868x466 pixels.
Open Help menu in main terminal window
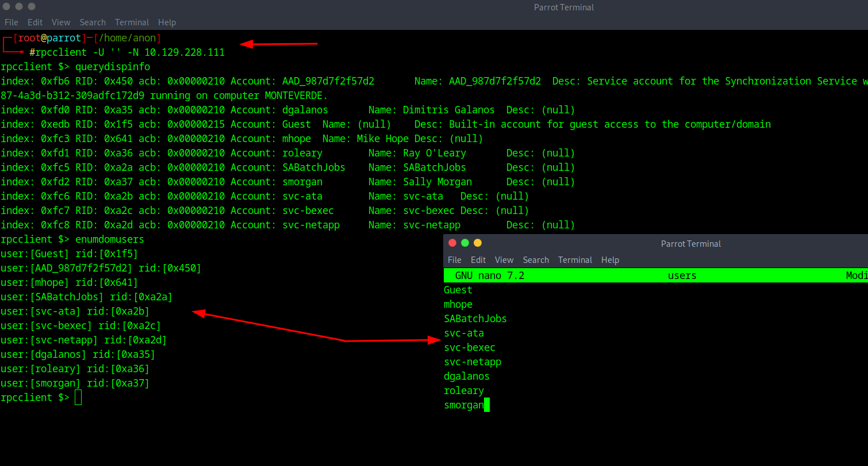[x=167, y=22]
